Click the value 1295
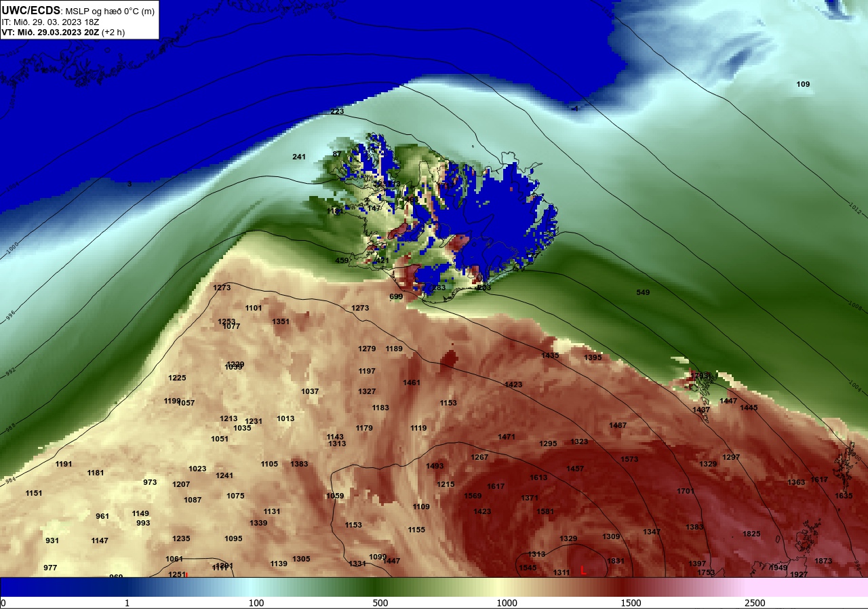Screen dimensions: 868x609 pyautogui.click(x=548, y=444)
